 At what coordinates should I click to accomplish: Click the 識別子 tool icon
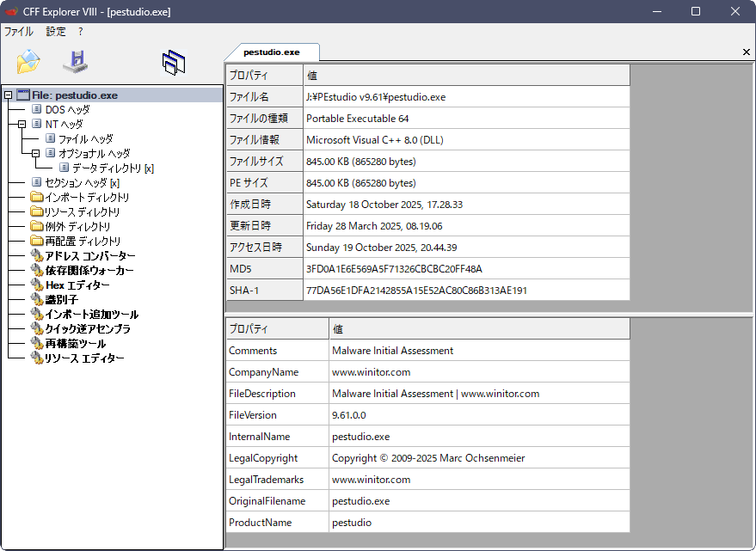click(x=37, y=299)
